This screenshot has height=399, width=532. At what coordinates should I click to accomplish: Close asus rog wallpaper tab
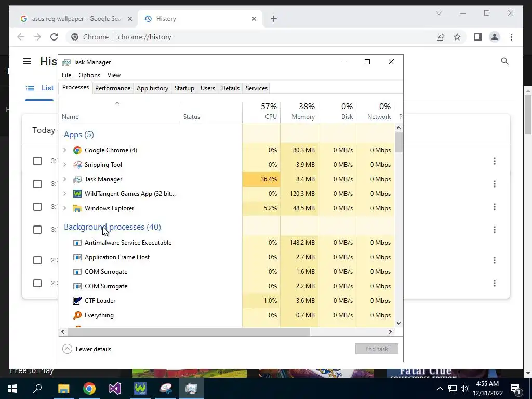tap(129, 19)
